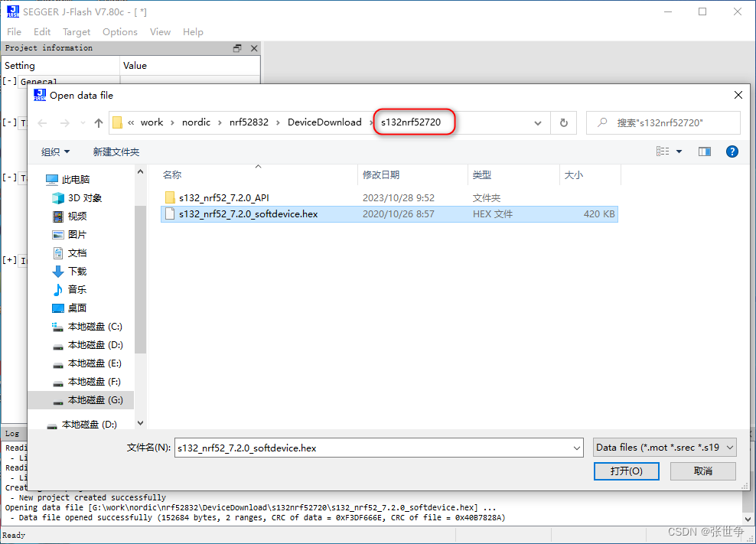Open the Help menu
The height and width of the screenshot is (544, 756).
(193, 32)
